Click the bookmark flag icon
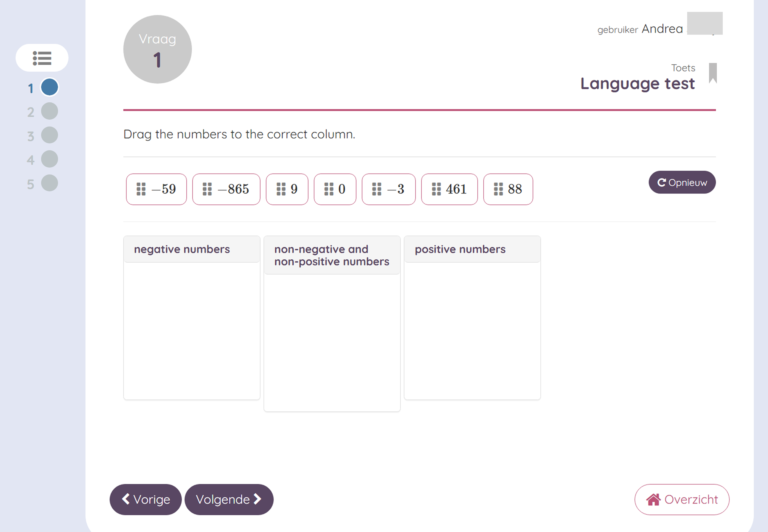768x532 pixels. click(x=713, y=73)
